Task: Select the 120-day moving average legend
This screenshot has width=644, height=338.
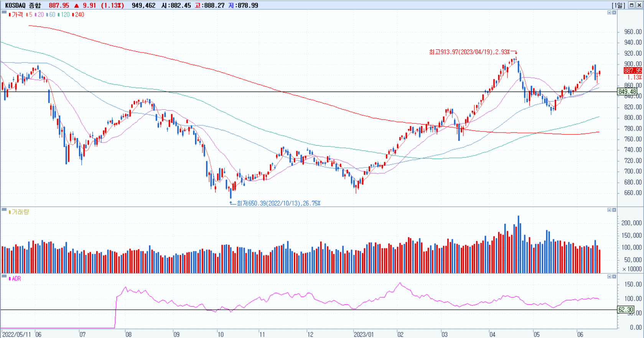Action: point(64,15)
